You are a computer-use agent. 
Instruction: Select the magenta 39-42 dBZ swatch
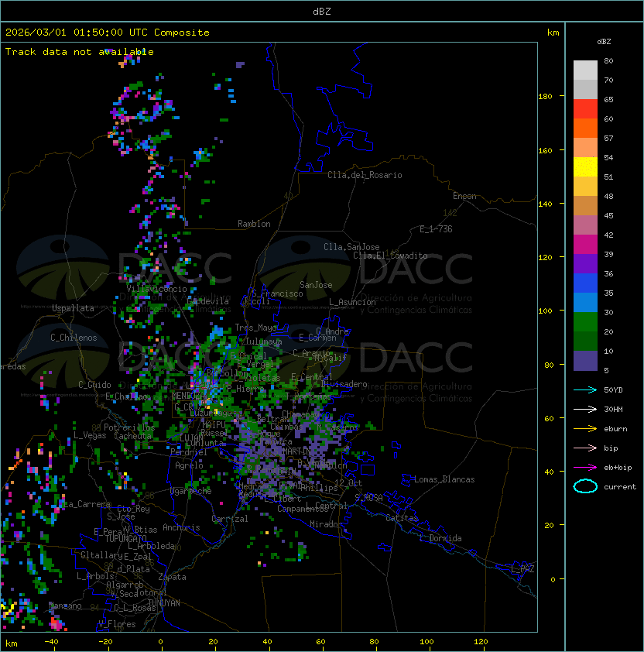pos(585,245)
